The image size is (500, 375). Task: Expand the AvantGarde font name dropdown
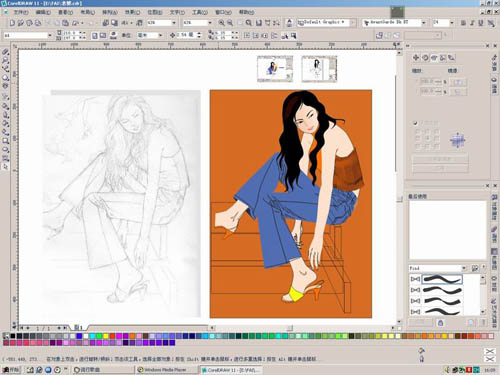424,23
